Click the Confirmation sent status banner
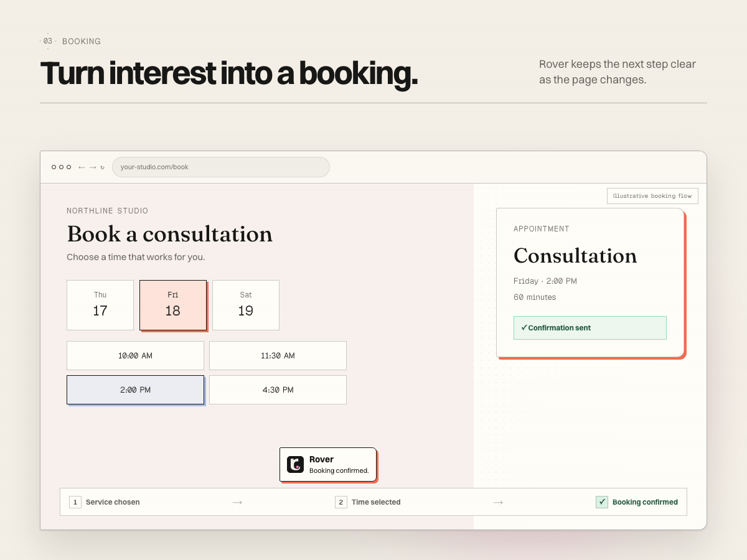 590,328
